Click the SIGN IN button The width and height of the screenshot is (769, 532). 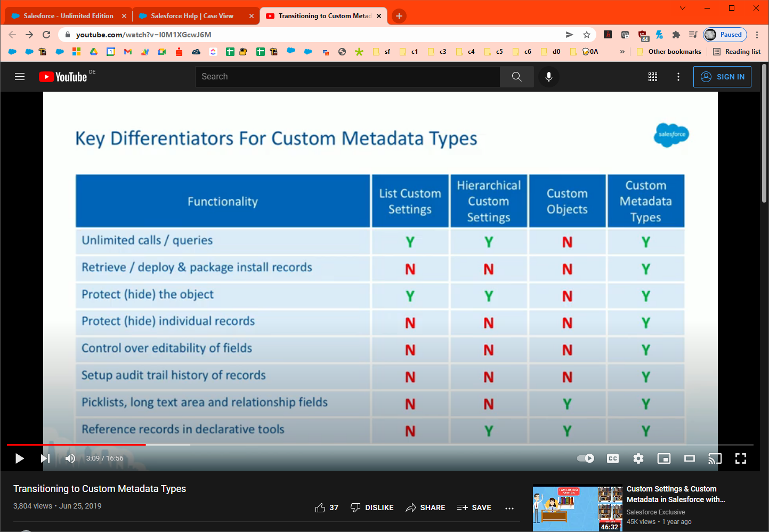(722, 77)
